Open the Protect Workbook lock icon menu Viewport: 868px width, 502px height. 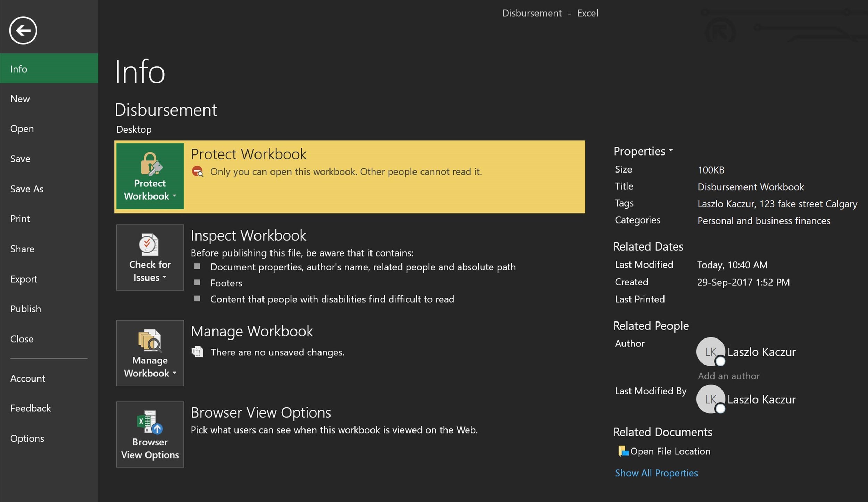(x=150, y=176)
